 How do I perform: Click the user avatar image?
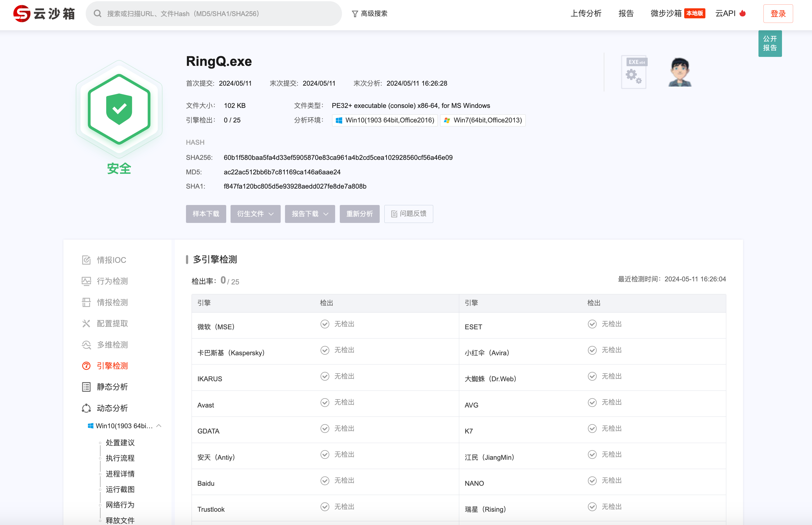point(679,72)
